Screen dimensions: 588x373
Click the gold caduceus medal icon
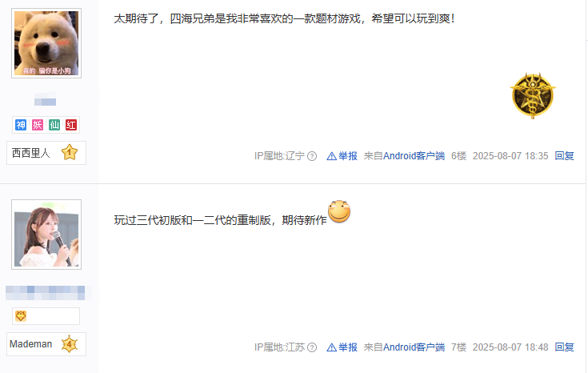pyautogui.click(x=533, y=96)
